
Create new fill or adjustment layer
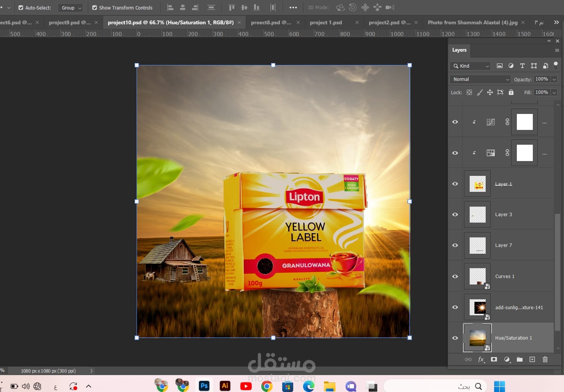pos(507,359)
